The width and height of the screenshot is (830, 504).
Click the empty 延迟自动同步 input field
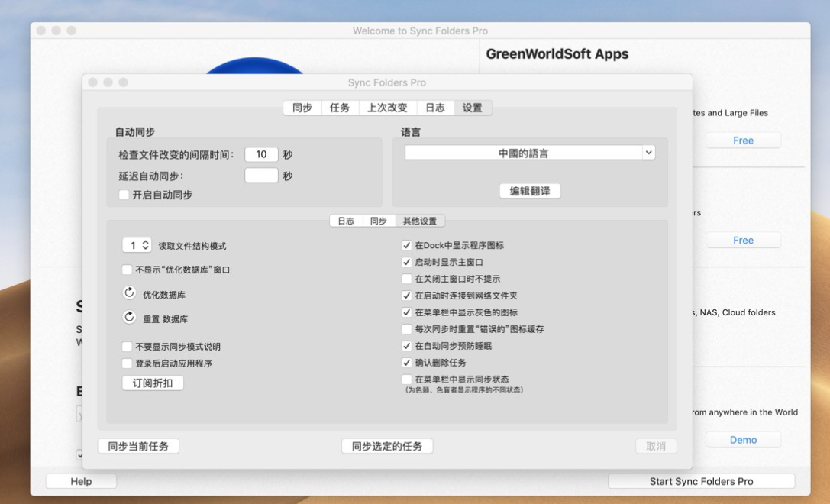pyautogui.click(x=261, y=176)
